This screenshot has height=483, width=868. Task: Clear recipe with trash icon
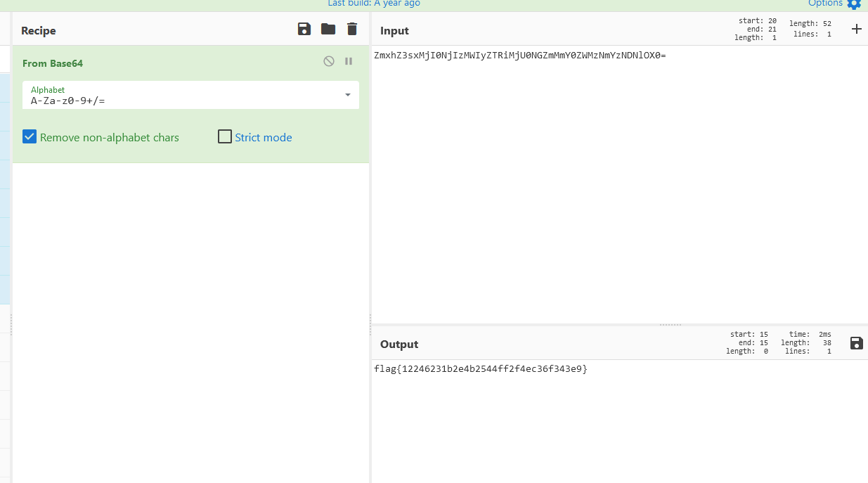352,29
